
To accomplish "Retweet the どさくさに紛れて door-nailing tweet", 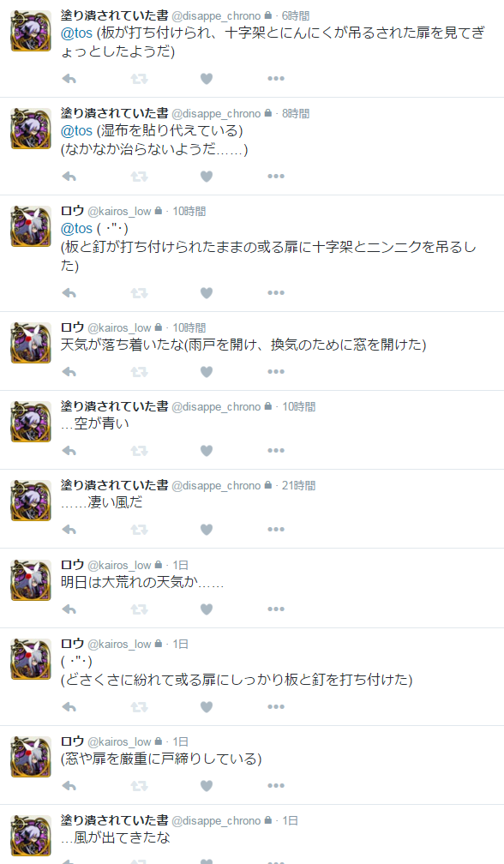I will coord(140,707).
